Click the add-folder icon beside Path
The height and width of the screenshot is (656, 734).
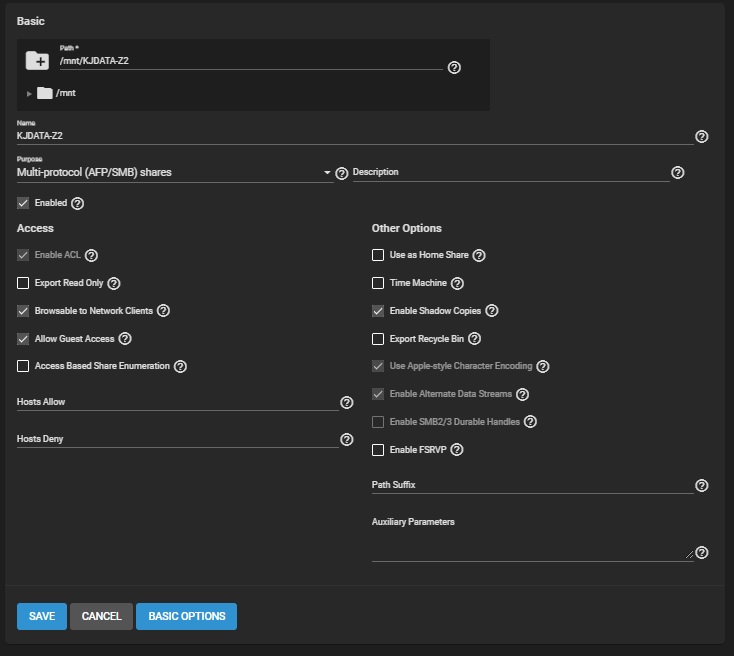coord(37,60)
